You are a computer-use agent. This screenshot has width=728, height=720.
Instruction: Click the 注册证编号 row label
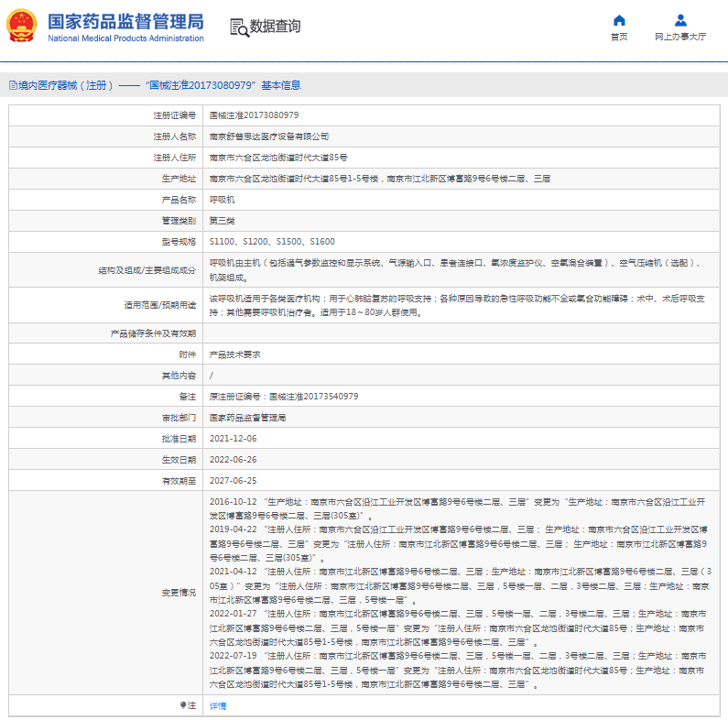point(175,115)
